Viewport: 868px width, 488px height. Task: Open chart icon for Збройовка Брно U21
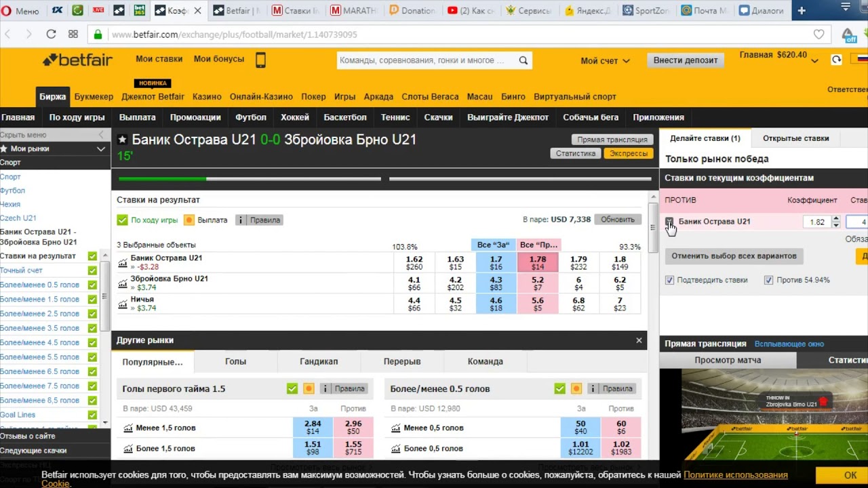(x=123, y=283)
